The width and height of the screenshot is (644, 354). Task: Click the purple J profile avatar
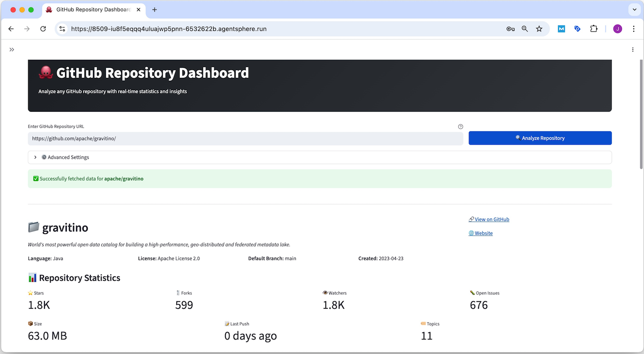pos(617,28)
